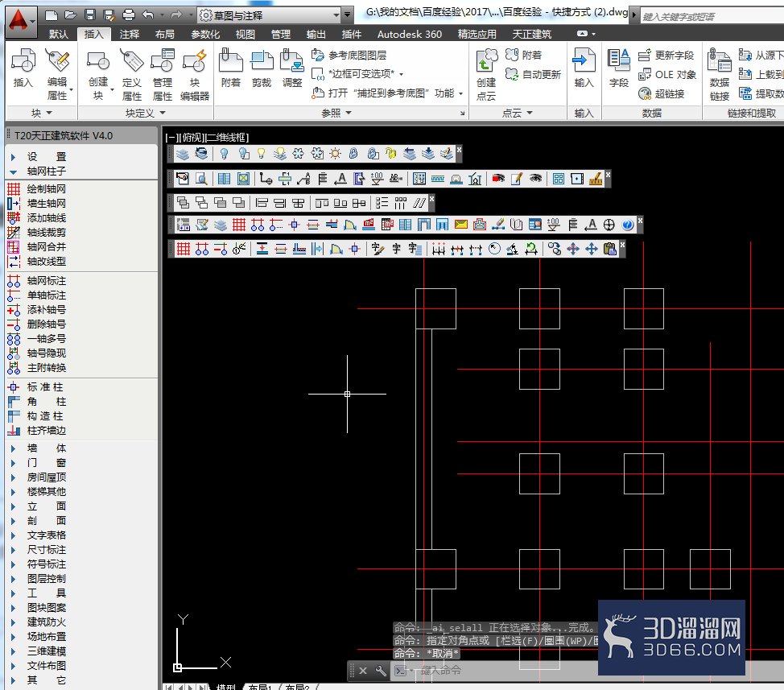Click Update Fields (更新字段)

pyautogui.click(x=666, y=55)
